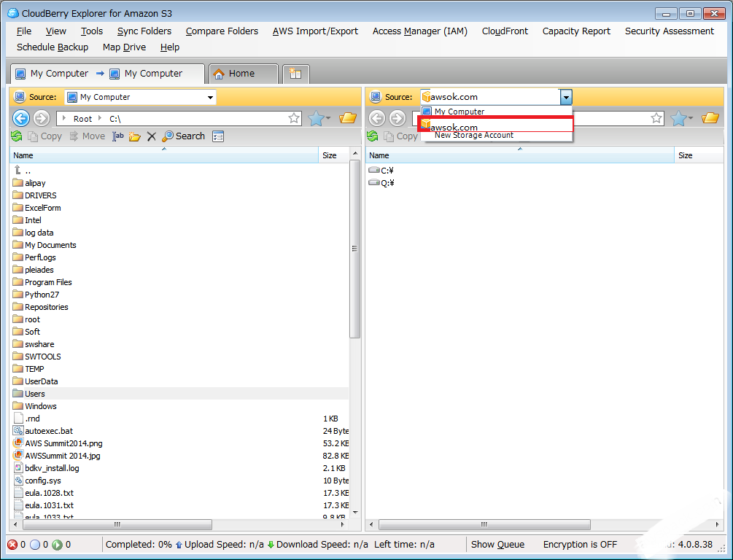Image resolution: width=733 pixels, height=560 pixels.
Task: Click the properties icon next to Search
Action: click(x=218, y=136)
